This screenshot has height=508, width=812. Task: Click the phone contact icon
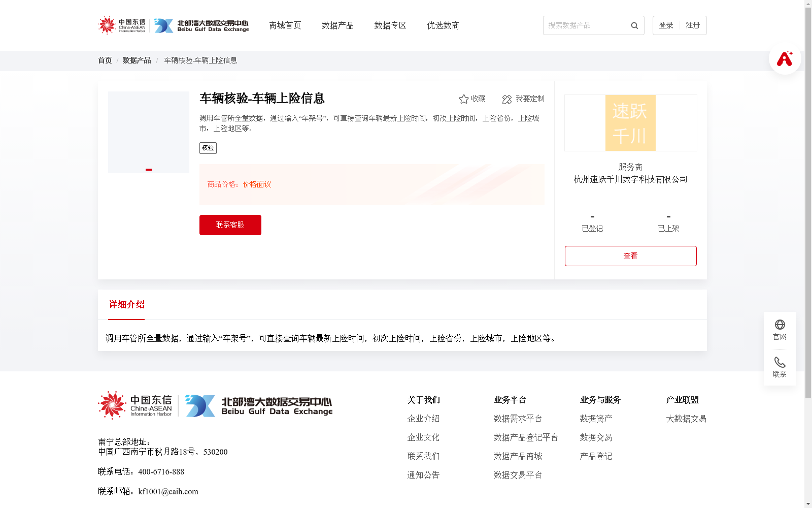pos(780,362)
